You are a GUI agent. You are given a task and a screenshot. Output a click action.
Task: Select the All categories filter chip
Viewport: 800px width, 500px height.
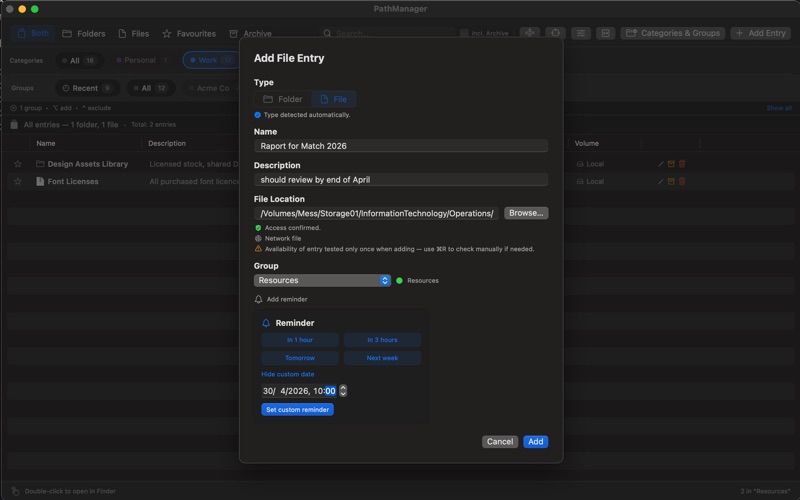click(79, 60)
